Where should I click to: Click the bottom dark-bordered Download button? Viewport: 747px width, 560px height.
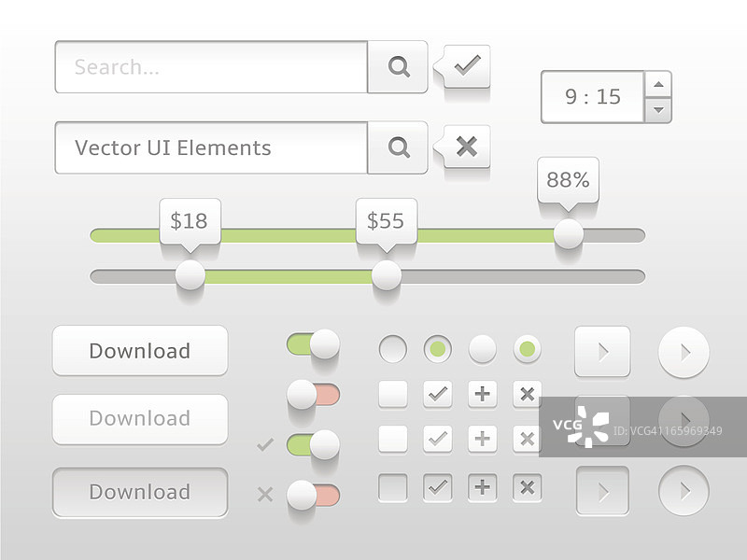tap(140, 492)
